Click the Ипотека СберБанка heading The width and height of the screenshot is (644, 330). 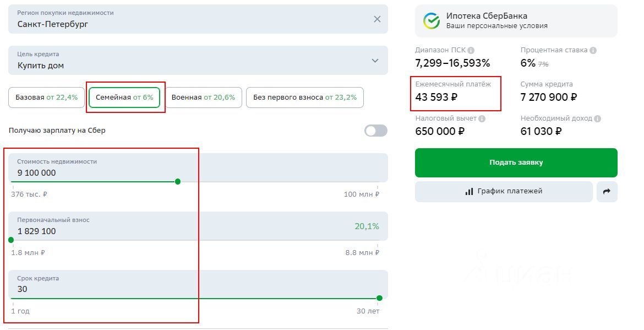pos(487,16)
